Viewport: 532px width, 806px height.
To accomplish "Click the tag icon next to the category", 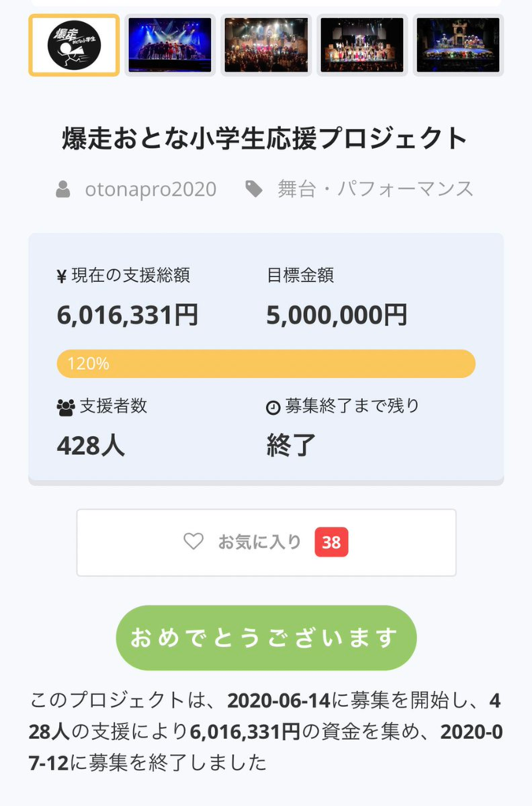I will [254, 189].
